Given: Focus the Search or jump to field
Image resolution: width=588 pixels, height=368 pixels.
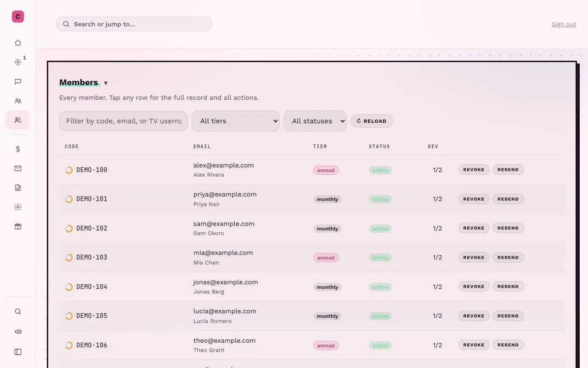Looking at the screenshot, I should click(134, 24).
